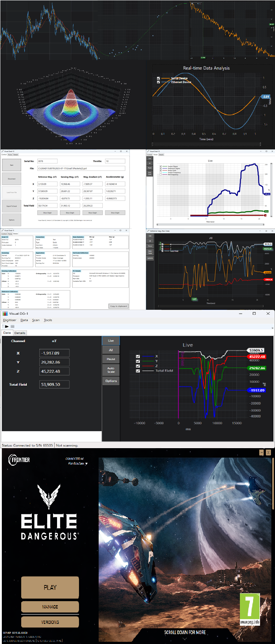Start scan with Visual DG-1 play icon
Image resolution: width=275 pixels, height=644 pixels.
coord(7,326)
